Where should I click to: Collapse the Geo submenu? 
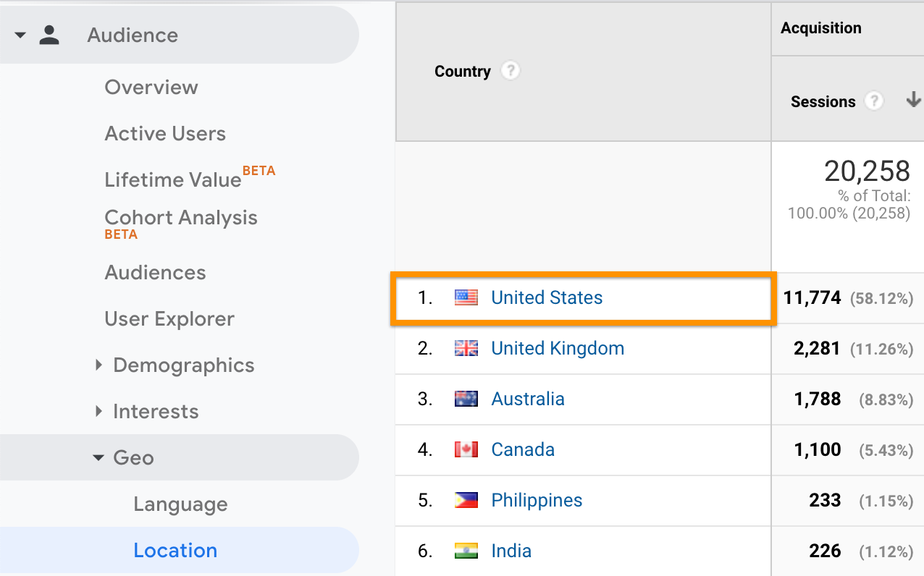tap(98, 458)
